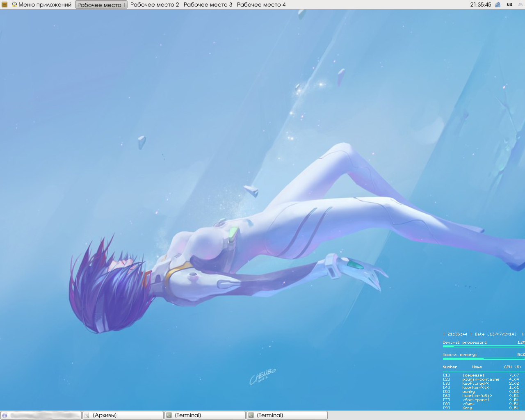
Task: Click the 13% processor value
Action: point(521,342)
